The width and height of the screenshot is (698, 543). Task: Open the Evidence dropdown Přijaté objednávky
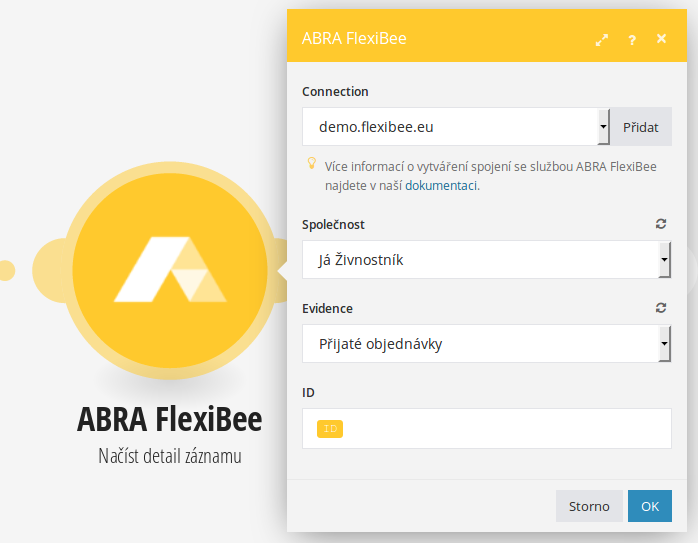click(x=487, y=344)
